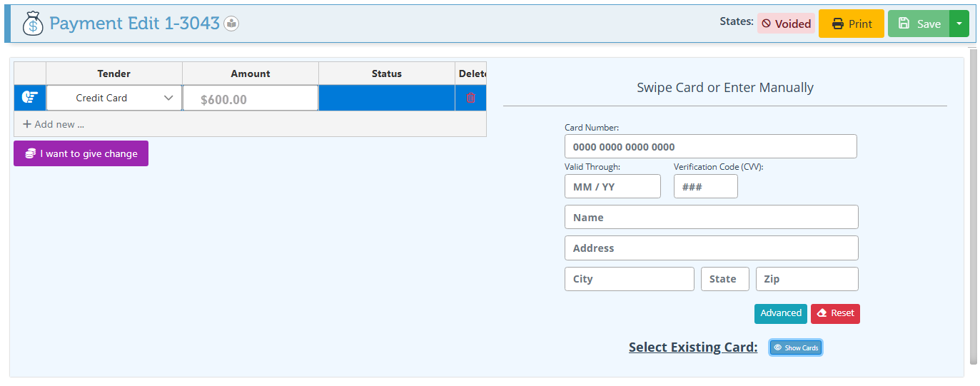Click the vertical scrollbar on the right
The height and width of the screenshot is (386, 980).
pyautogui.click(x=972, y=207)
